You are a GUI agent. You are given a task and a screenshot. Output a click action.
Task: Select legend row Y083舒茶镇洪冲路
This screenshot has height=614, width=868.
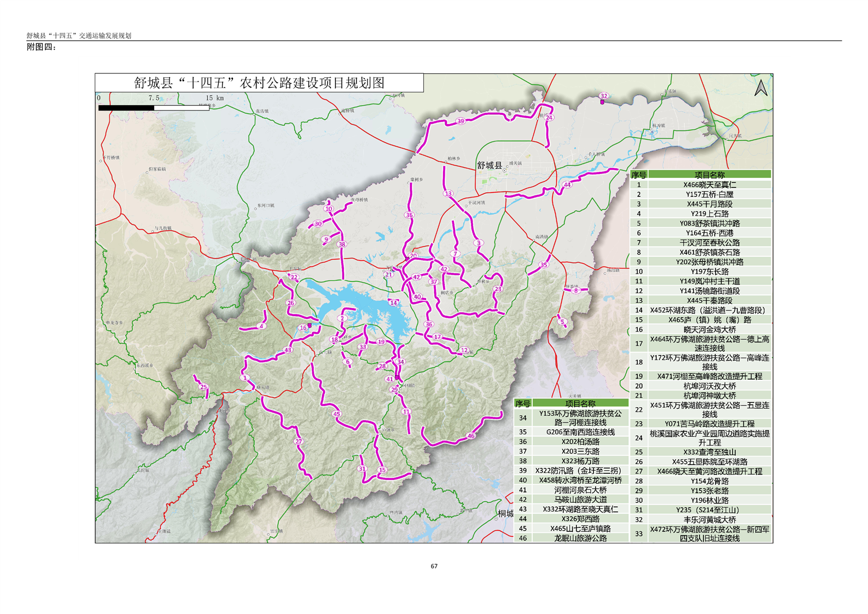(701, 223)
